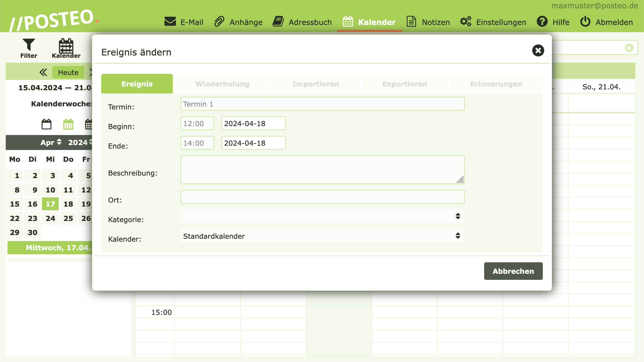Select the green week view icon

click(x=68, y=124)
